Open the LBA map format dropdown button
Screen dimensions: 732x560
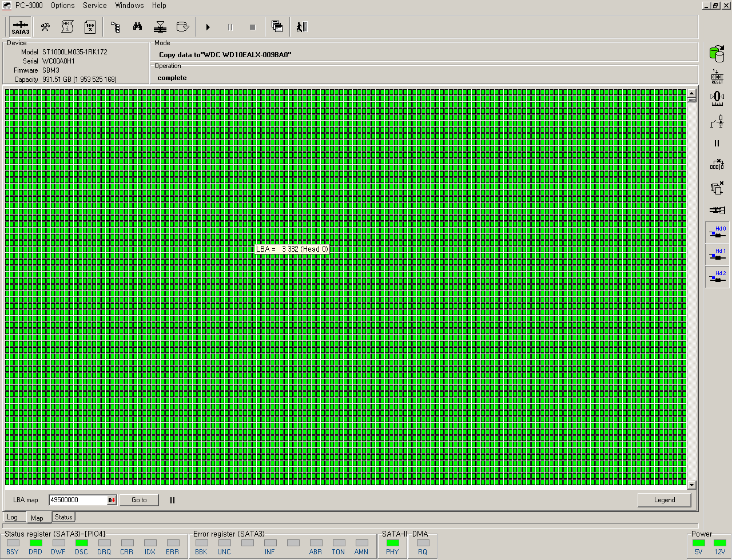[112, 501]
